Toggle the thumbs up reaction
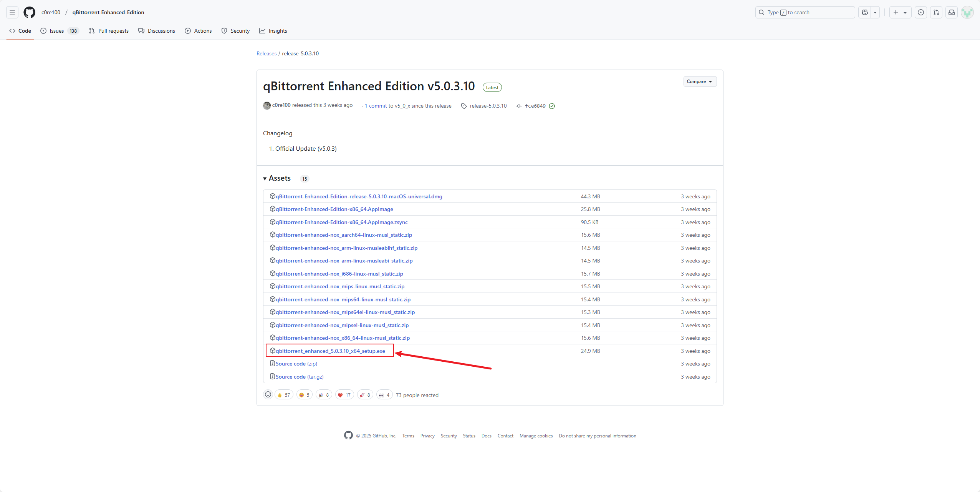Screen dimensions: 980x492 [284, 395]
